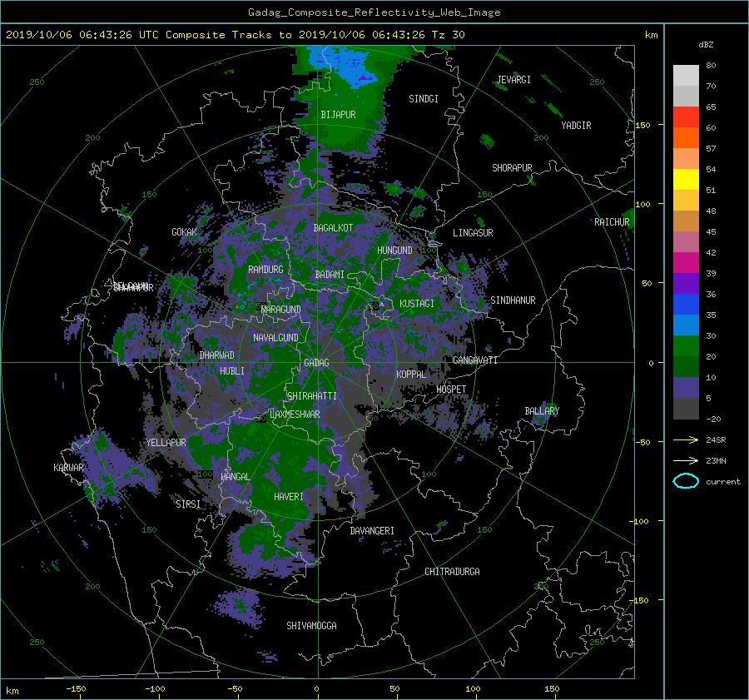
Task: Select the dark orange 60 dBZ color swatch
Action: click(x=686, y=138)
